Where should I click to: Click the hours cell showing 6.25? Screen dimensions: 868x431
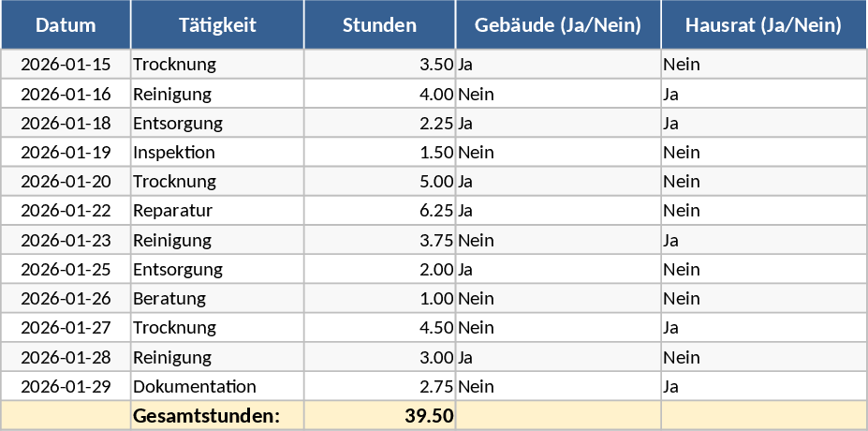click(x=379, y=211)
